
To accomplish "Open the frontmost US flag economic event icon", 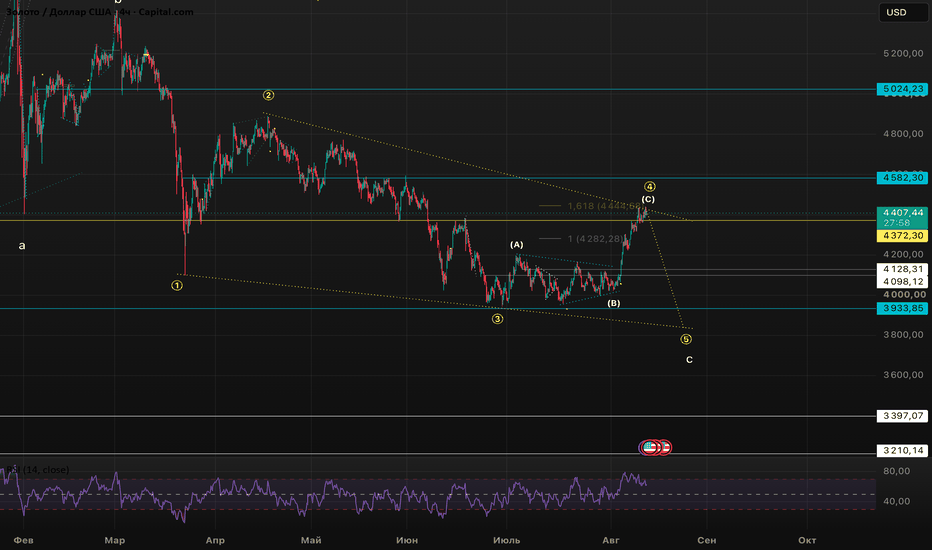I will tap(650, 447).
